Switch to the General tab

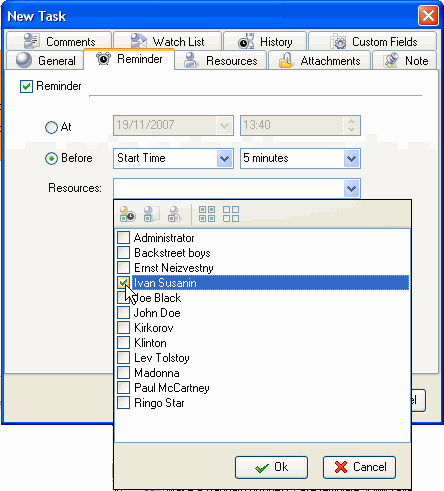coord(45,61)
